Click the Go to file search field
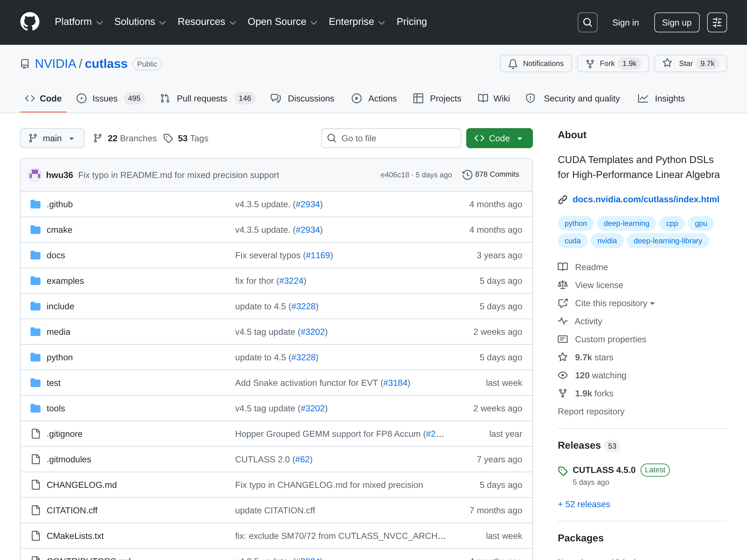Screen dimensions: 747x560 click(x=391, y=138)
